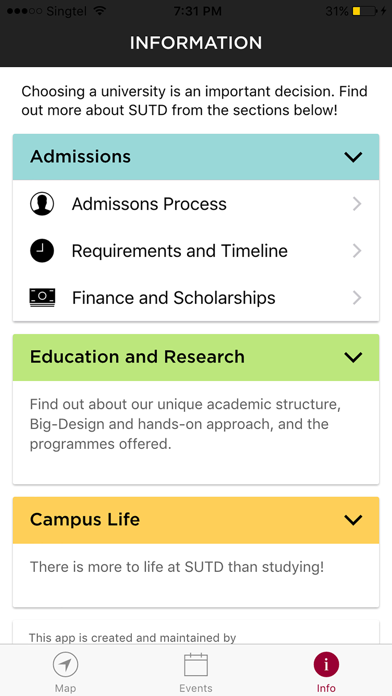Collapse the Admissions section chevron

point(353,157)
